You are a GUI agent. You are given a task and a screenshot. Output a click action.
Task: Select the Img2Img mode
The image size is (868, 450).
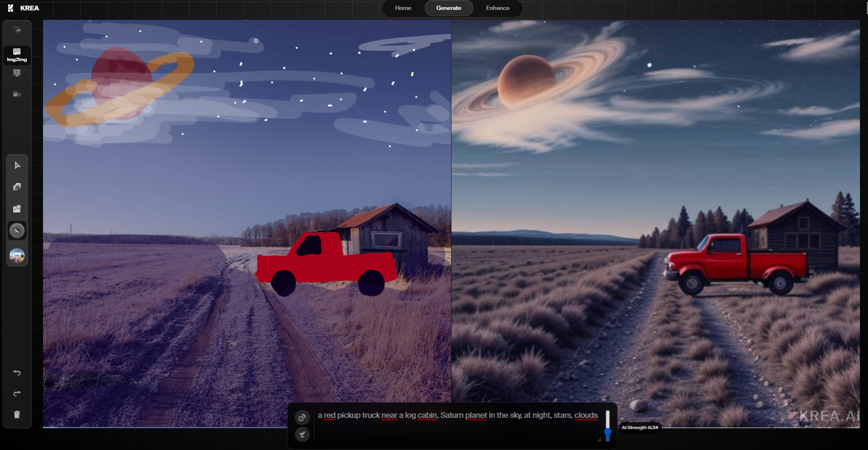pyautogui.click(x=17, y=55)
